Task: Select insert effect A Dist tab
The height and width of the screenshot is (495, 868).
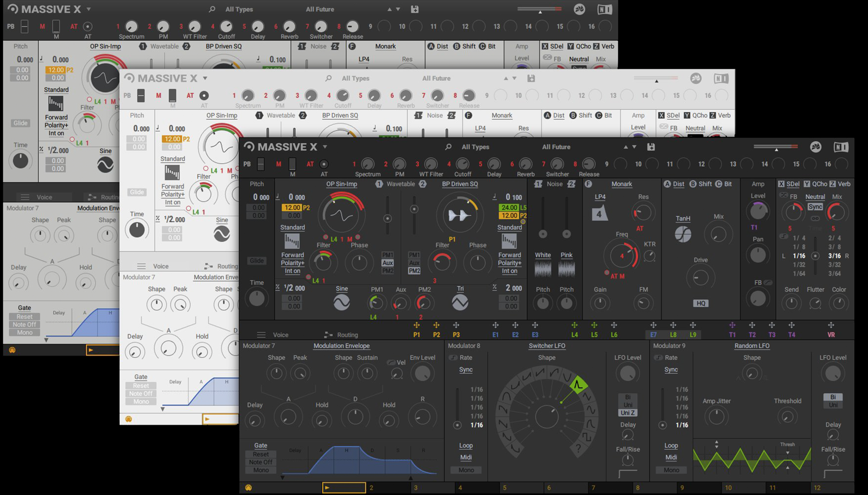Action: click(x=674, y=184)
